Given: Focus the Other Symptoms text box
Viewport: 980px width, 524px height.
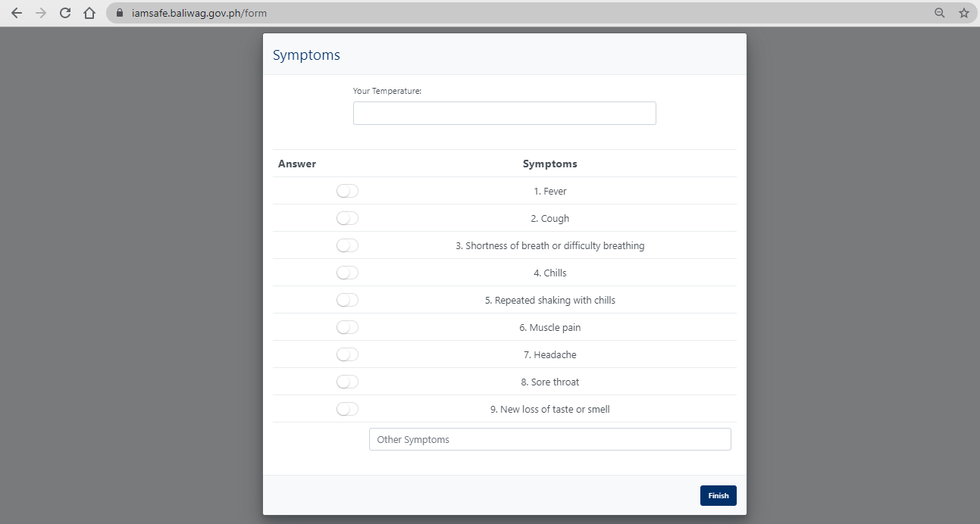Looking at the screenshot, I should click(x=549, y=439).
